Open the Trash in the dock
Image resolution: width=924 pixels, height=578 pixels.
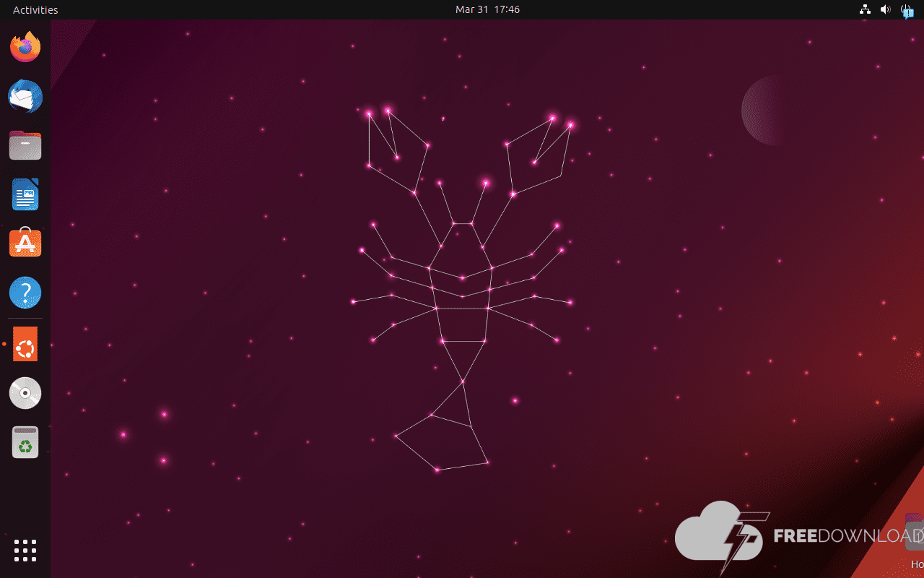tap(25, 442)
